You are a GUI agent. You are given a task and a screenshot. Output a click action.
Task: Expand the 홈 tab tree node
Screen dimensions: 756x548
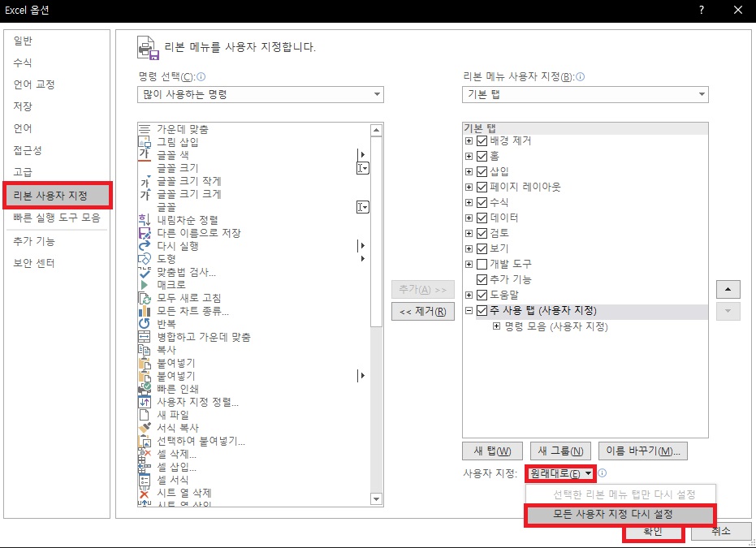tap(469, 156)
